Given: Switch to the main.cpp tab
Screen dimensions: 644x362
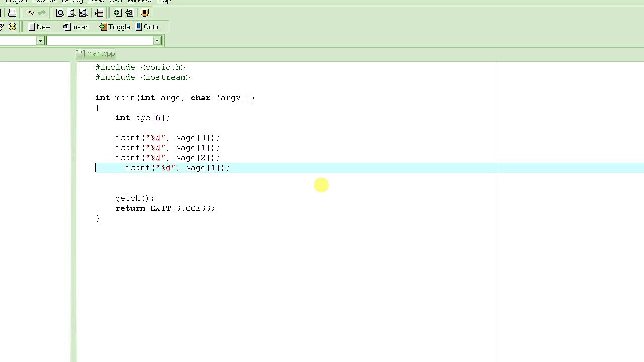Looking at the screenshot, I should 96,53.
